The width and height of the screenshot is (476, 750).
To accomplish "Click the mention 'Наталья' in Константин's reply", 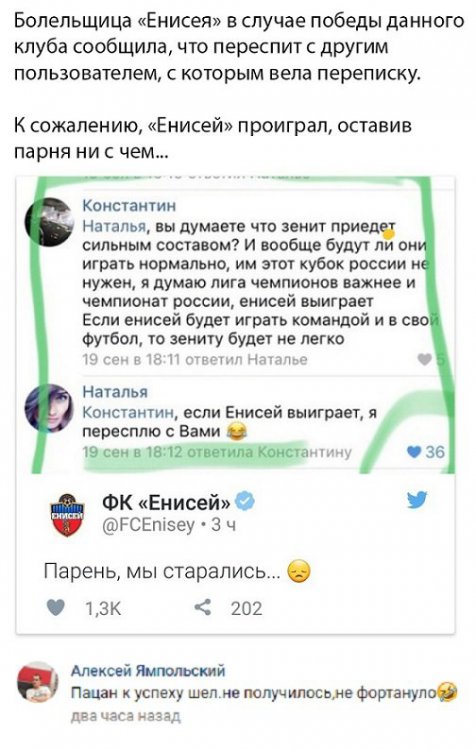I will tap(113, 227).
